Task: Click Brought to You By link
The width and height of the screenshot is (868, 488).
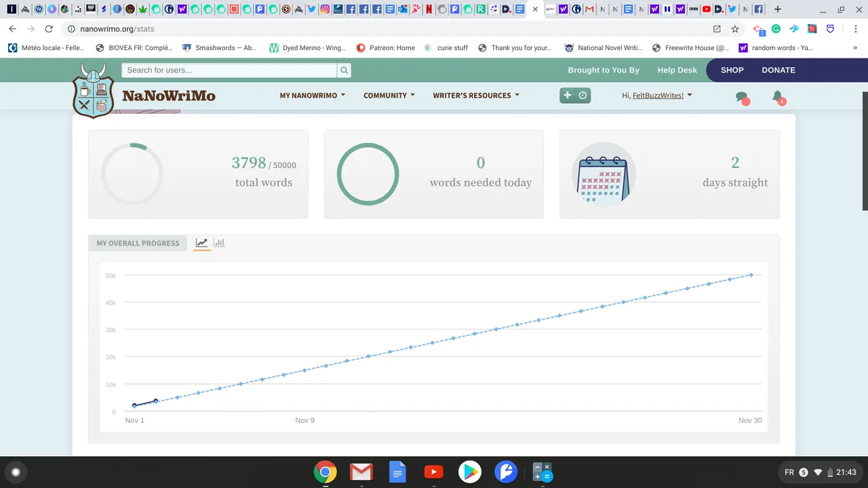Action: tap(604, 70)
